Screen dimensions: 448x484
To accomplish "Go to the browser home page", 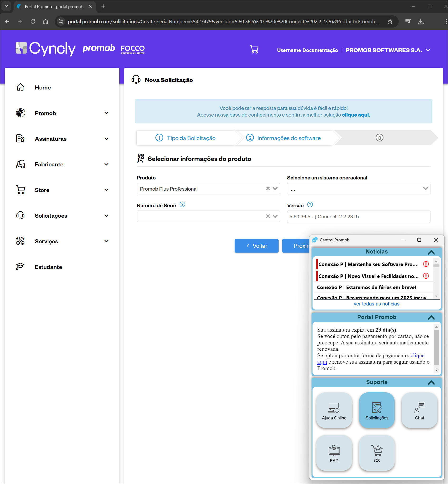I will (x=46, y=22).
